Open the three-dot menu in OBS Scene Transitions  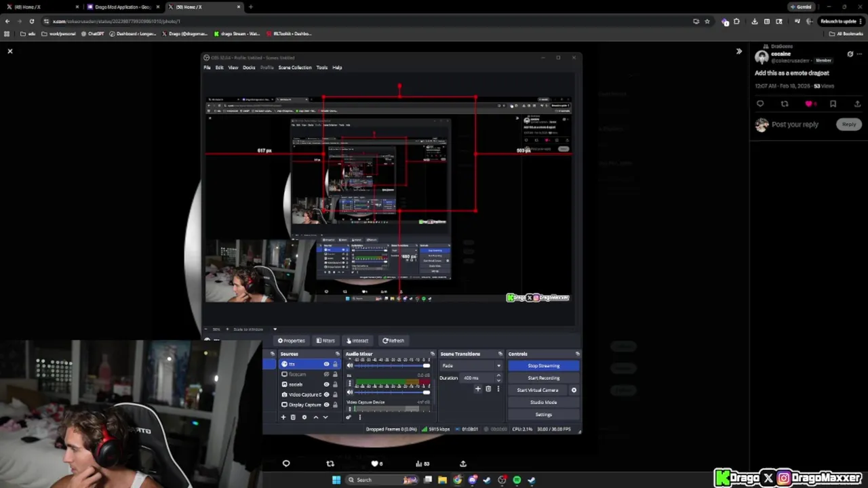(498, 389)
